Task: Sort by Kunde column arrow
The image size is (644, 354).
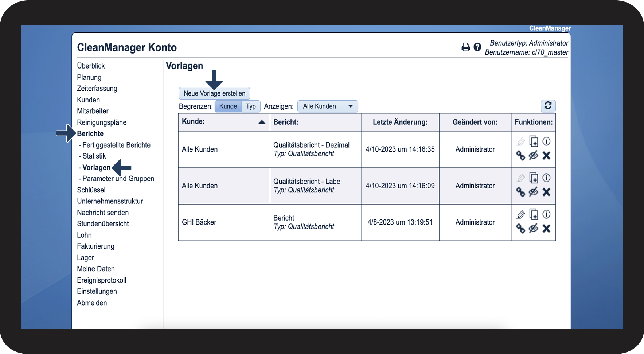Action: point(262,122)
